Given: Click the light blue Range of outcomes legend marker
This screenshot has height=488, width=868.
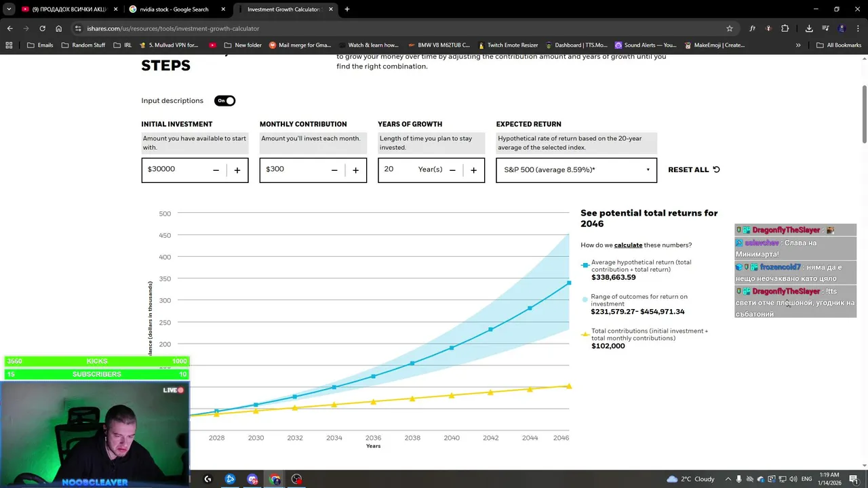Looking at the screenshot, I should [585, 300].
